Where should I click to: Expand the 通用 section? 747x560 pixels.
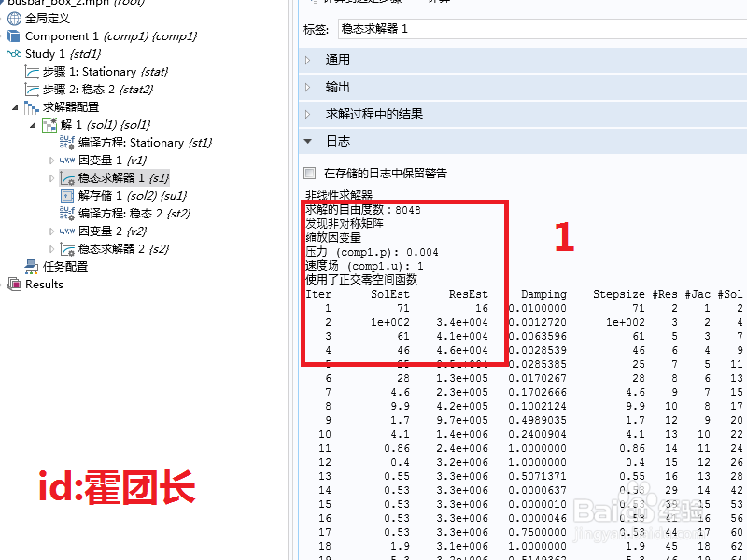[x=308, y=60]
